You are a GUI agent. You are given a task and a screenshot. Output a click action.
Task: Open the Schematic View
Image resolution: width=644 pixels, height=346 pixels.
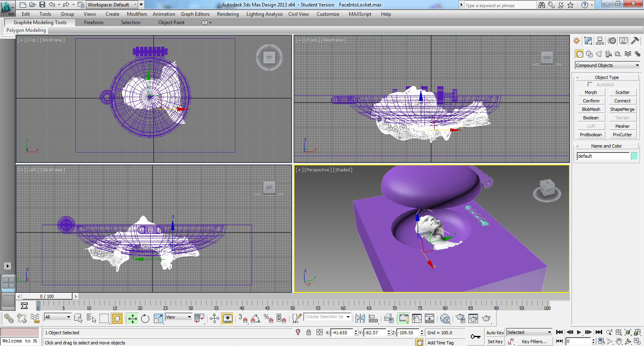pyautogui.click(x=430, y=319)
